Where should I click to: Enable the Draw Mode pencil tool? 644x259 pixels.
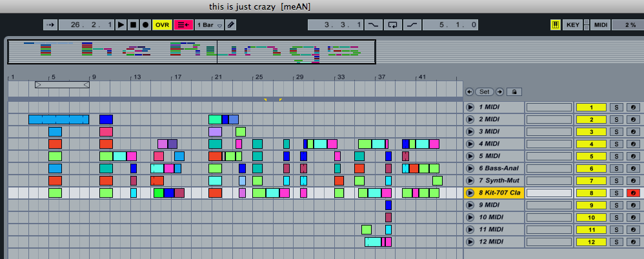(x=230, y=24)
